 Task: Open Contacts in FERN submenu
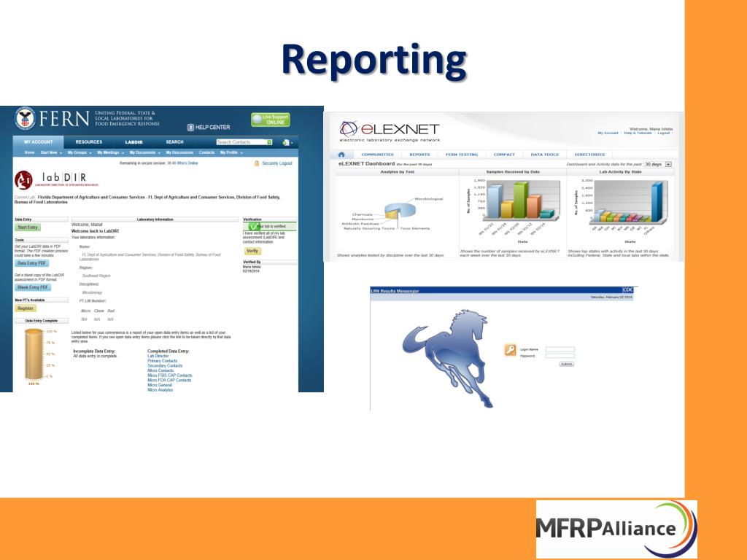click(x=206, y=153)
